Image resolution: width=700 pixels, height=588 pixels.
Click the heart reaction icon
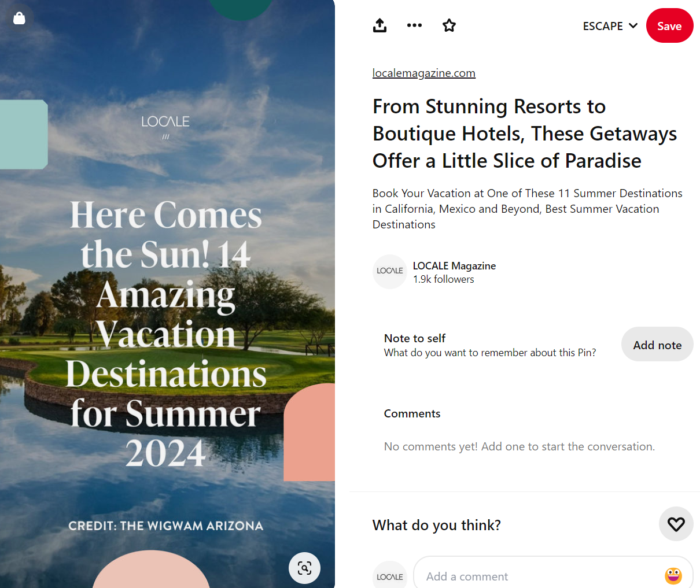click(676, 524)
